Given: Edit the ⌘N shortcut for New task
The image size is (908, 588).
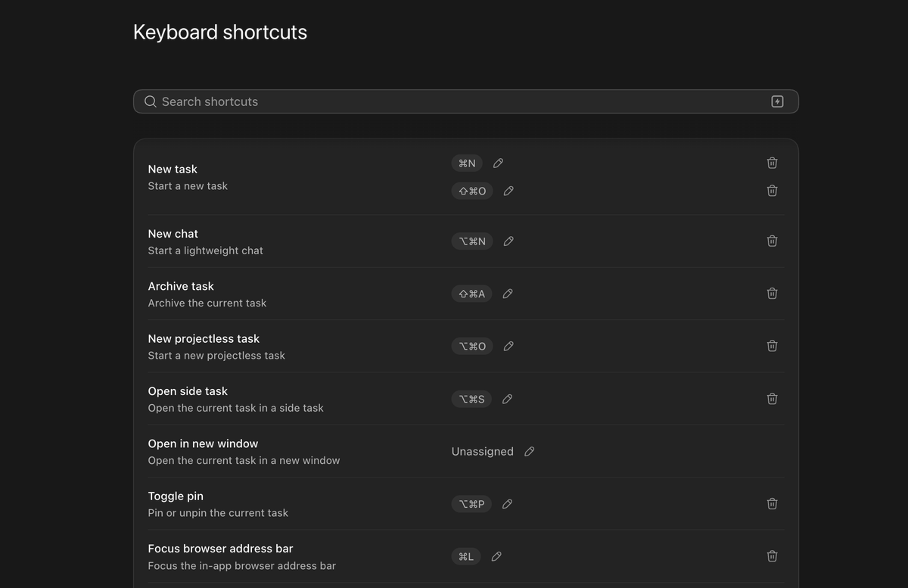Looking at the screenshot, I should [498, 163].
